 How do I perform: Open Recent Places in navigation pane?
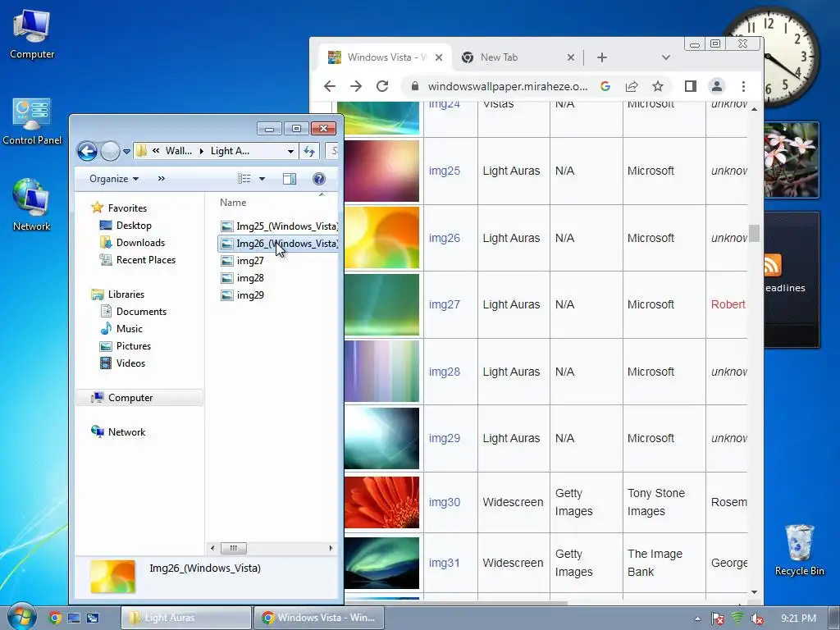[x=146, y=260]
